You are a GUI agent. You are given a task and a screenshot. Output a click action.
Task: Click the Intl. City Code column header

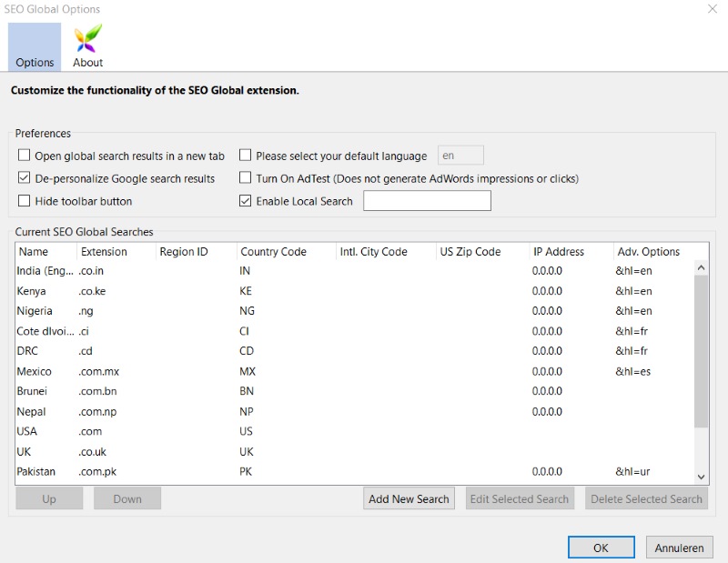386,252
